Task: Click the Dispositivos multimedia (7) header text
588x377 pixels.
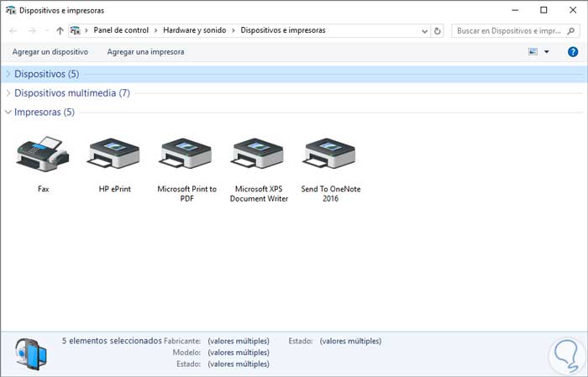Action: tap(72, 93)
